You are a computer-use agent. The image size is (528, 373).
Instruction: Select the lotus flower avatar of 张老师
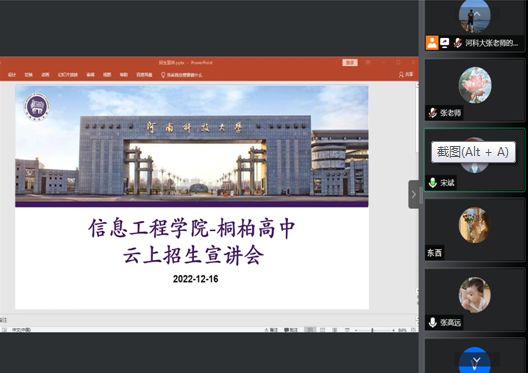(475, 85)
